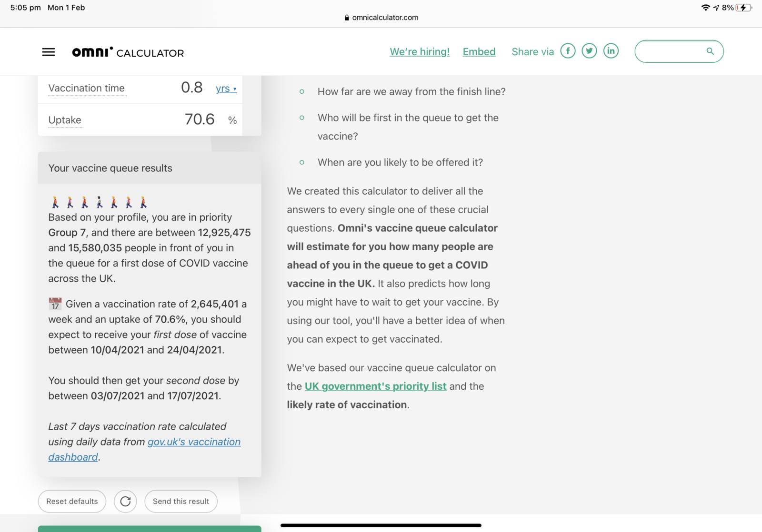Screen dimensions: 762x532
Task: Click the Omni Calculator logo
Action: (x=128, y=52)
